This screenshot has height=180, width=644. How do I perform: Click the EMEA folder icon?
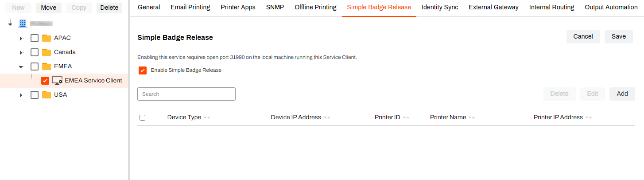(47, 67)
